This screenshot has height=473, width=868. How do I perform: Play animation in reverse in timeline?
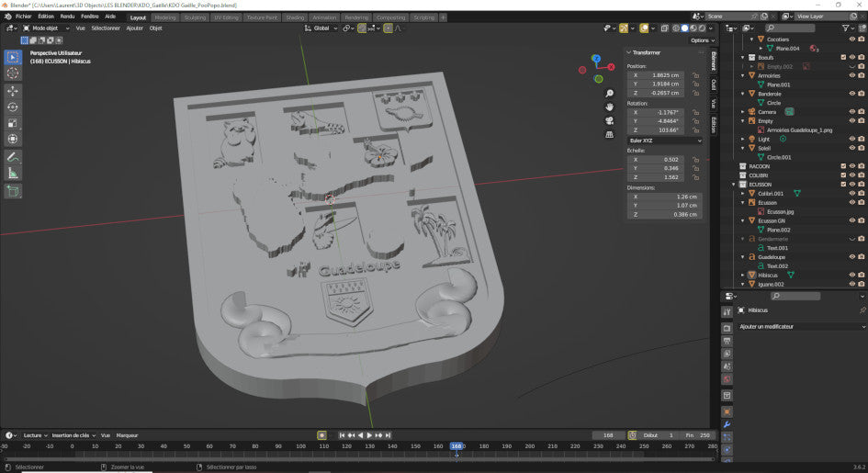click(x=360, y=435)
